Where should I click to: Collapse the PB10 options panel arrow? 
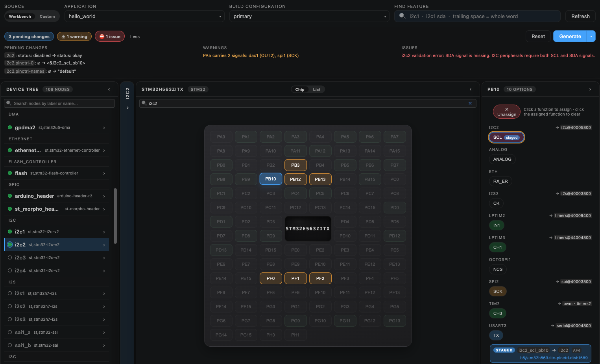(x=590, y=90)
